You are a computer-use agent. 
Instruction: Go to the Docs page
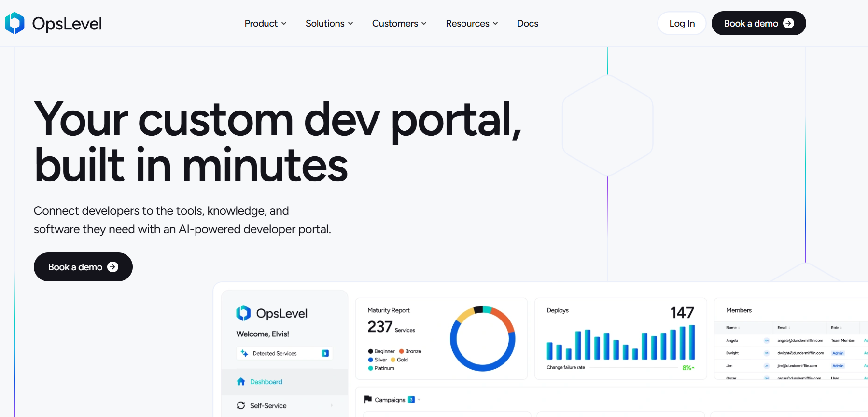[x=527, y=23]
